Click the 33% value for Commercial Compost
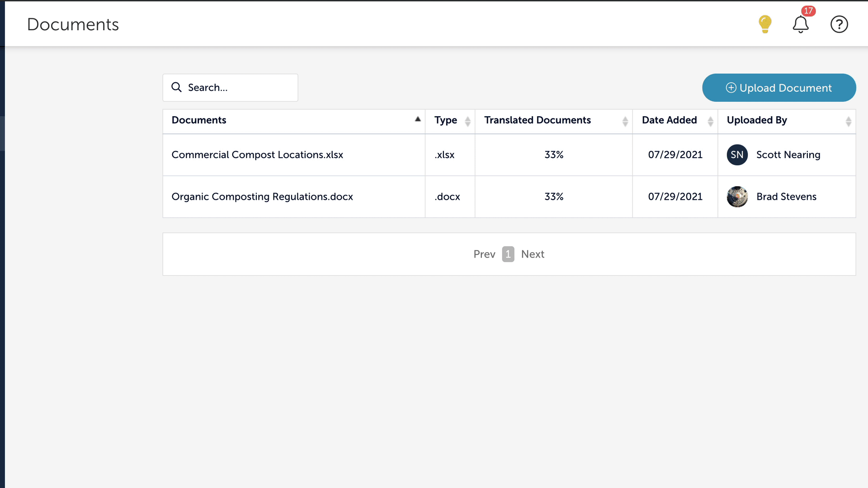 [554, 155]
